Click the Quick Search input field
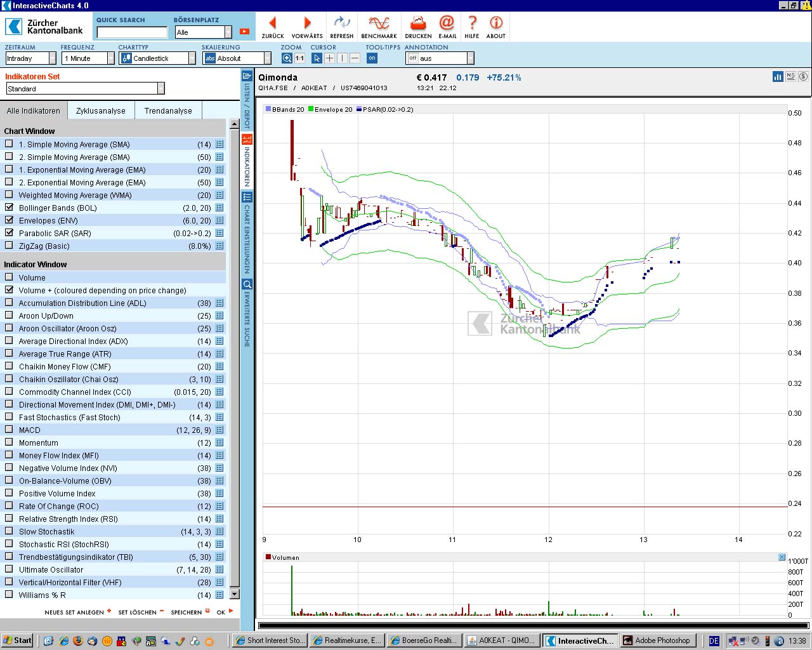 (132, 32)
